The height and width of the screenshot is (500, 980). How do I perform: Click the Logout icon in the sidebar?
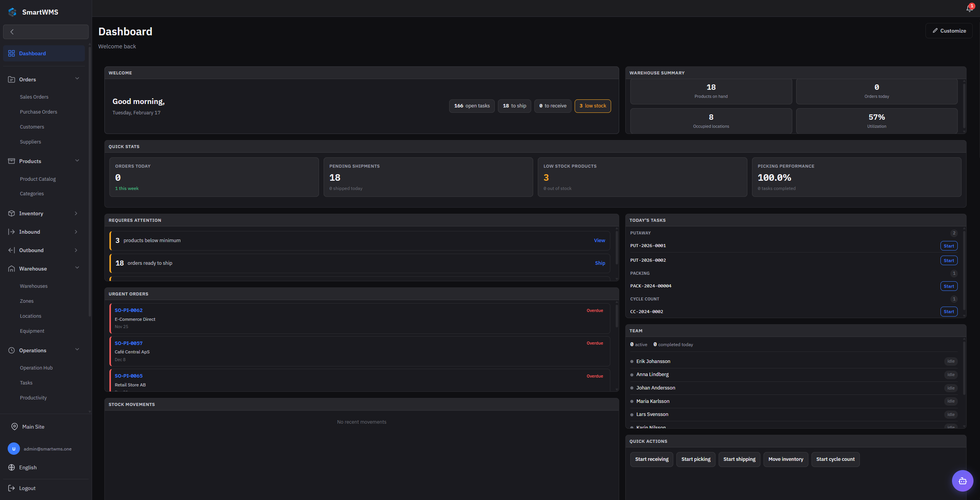(12, 488)
